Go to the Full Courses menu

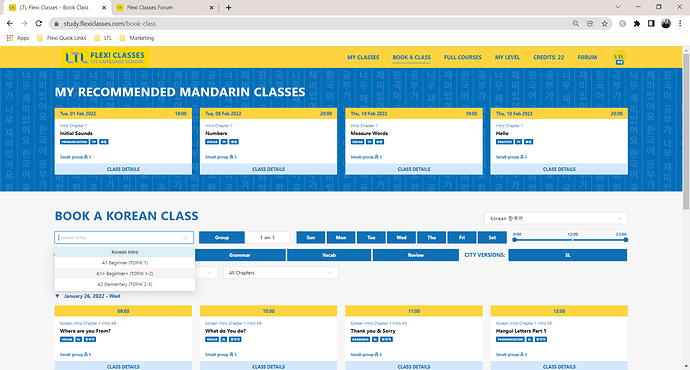pyautogui.click(x=462, y=57)
